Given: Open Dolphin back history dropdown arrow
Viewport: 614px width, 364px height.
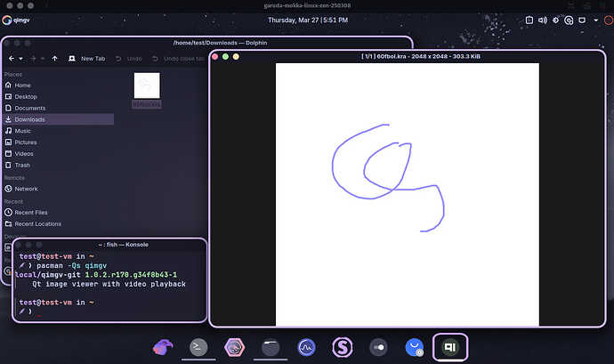Looking at the screenshot, I should (20, 59).
